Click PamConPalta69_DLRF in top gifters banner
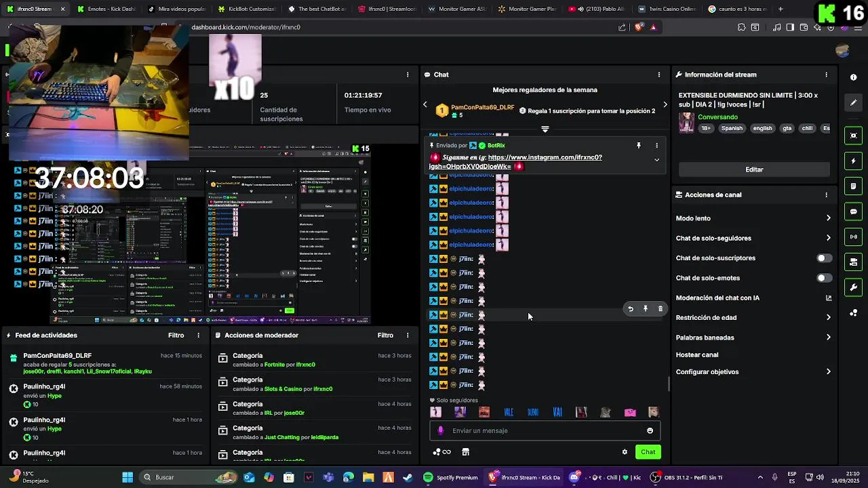This screenshot has width=868, height=488. point(483,108)
